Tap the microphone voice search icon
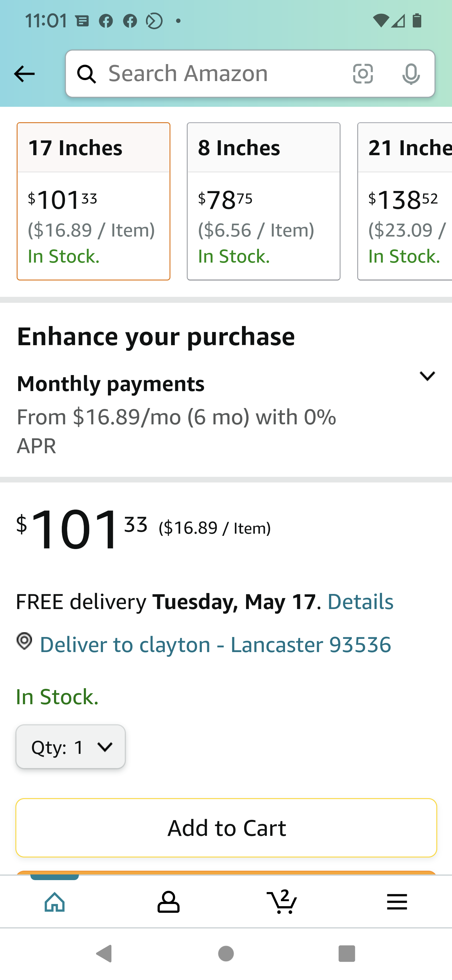The width and height of the screenshot is (452, 980). 411,74
